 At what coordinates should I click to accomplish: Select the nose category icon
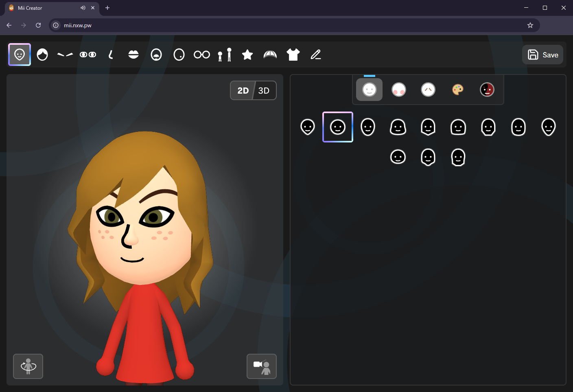point(111,55)
